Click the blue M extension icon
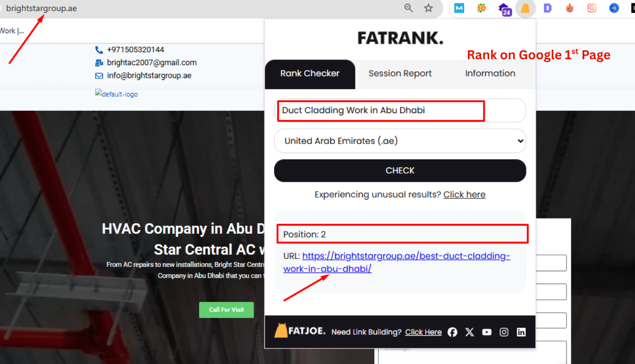 click(459, 8)
